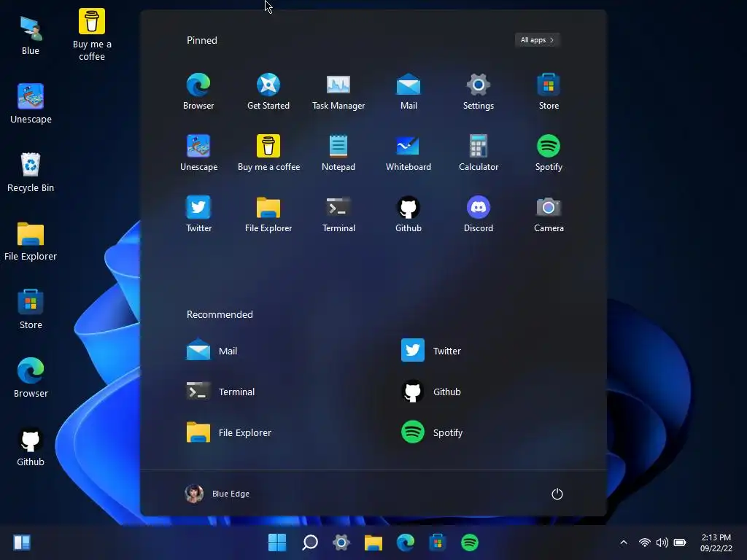Open Notepad from Pinned
Screen dimensions: 747x560
click(338, 153)
